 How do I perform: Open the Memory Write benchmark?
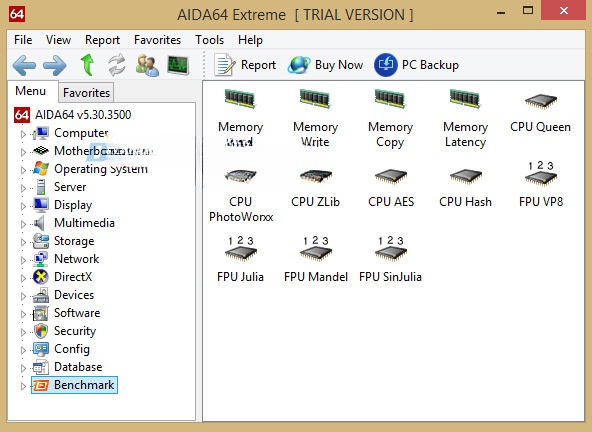tap(315, 119)
